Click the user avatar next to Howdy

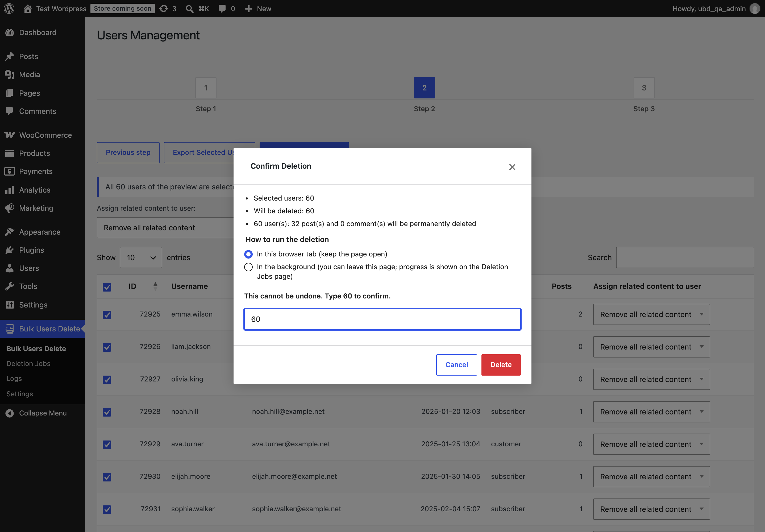tap(754, 9)
